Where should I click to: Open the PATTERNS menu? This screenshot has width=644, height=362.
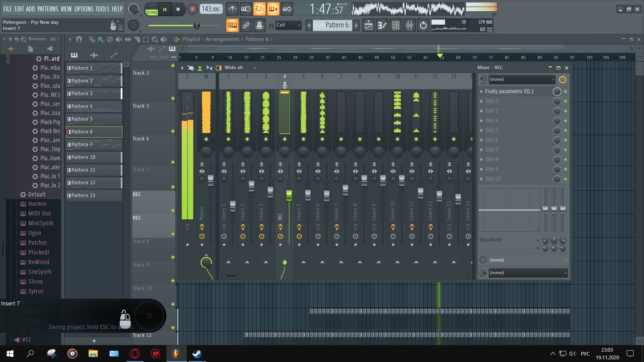(x=48, y=9)
